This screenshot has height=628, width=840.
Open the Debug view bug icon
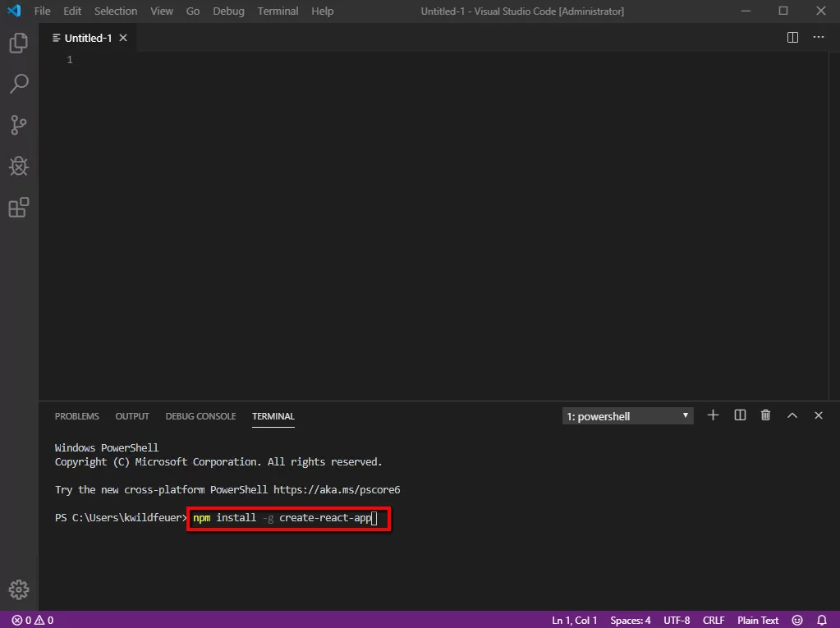(19, 166)
